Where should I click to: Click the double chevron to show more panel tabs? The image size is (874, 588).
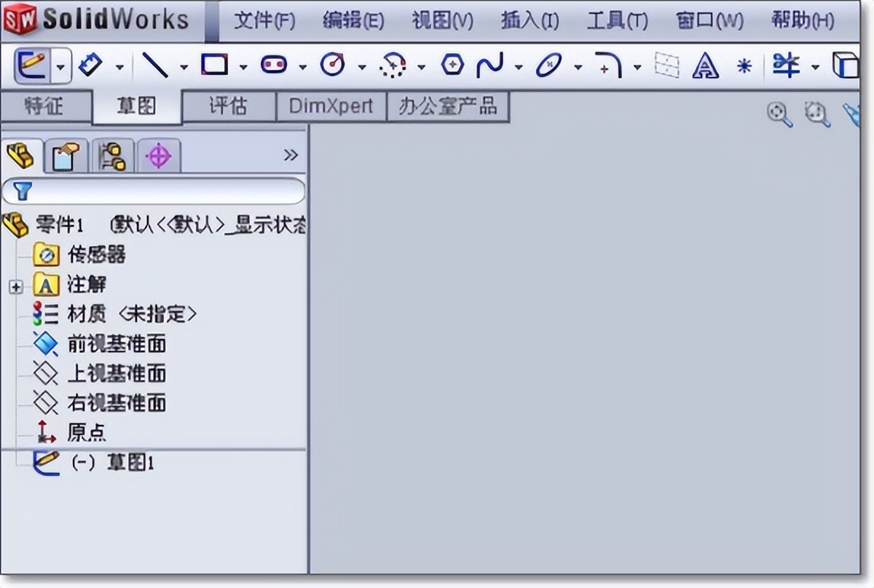click(291, 154)
